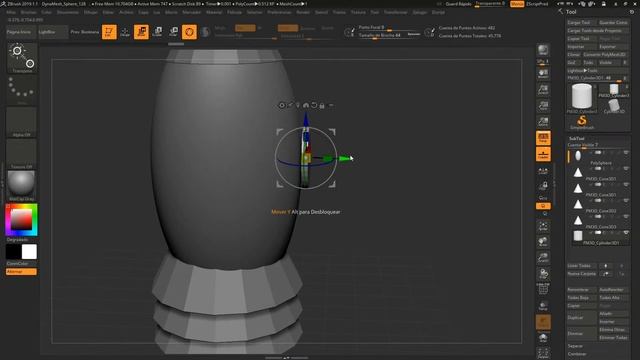Click the gizmo lock icon

coord(322,105)
